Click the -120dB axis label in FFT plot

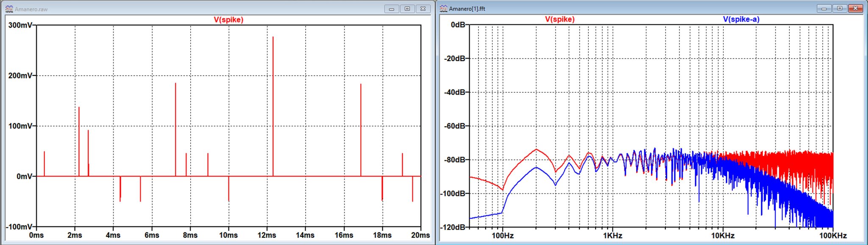click(x=453, y=227)
